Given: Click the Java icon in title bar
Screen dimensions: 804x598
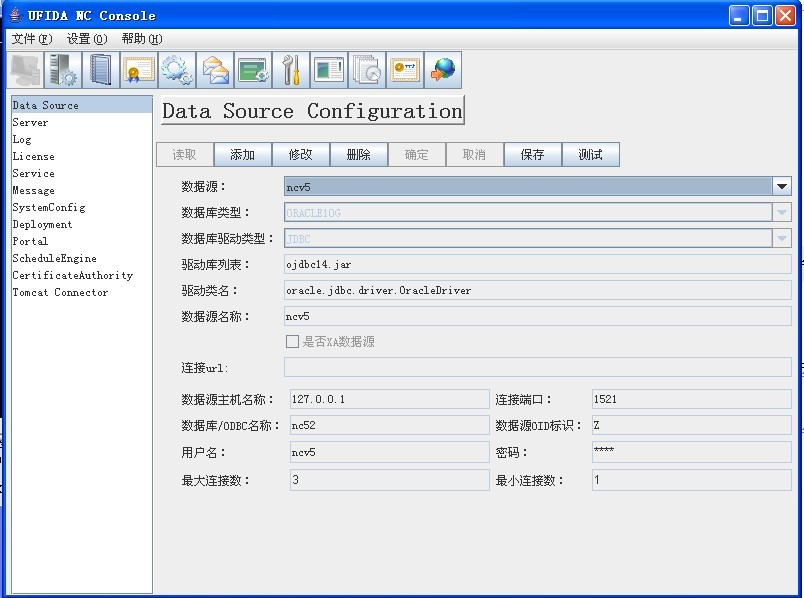Looking at the screenshot, I should (16, 15).
